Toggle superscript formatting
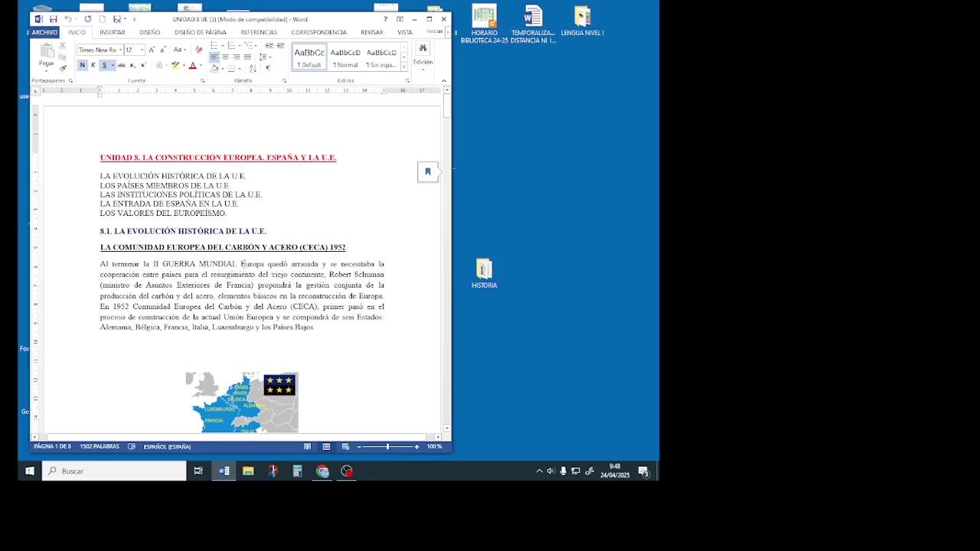The image size is (980, 551). coord(142,66)
